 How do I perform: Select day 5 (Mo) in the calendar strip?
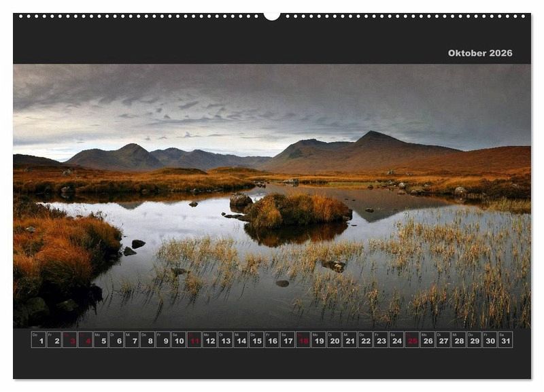pos(101,340)
